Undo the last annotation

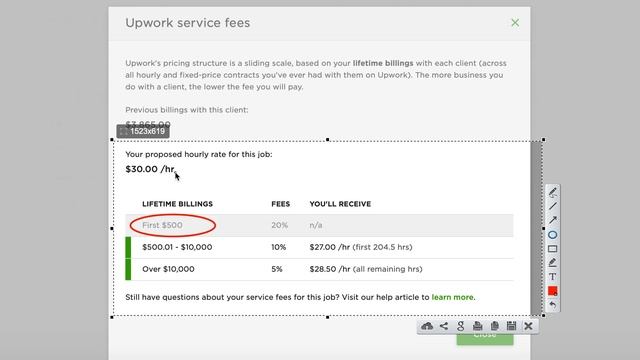click(x=553, y=304)
